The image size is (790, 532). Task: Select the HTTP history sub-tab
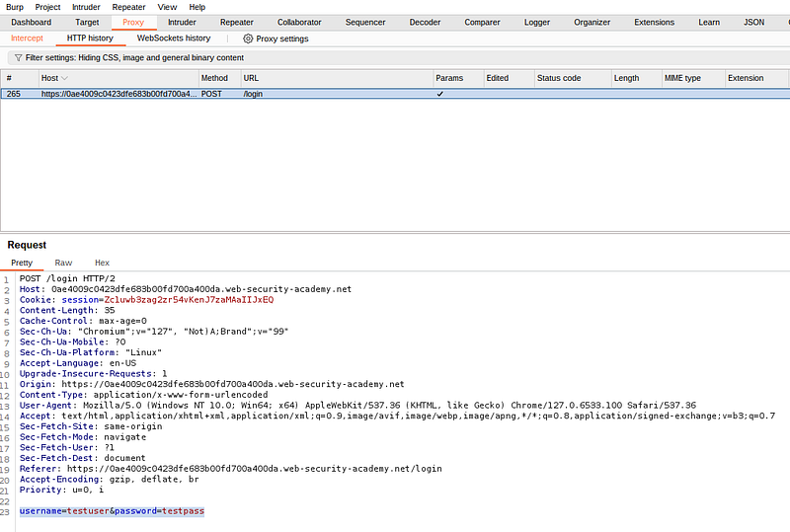tap(90, 38)
